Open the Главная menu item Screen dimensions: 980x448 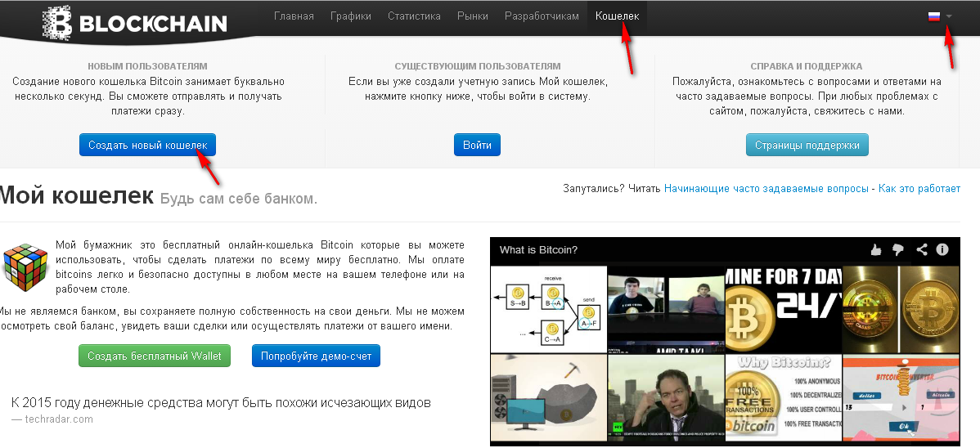[294, 16]
